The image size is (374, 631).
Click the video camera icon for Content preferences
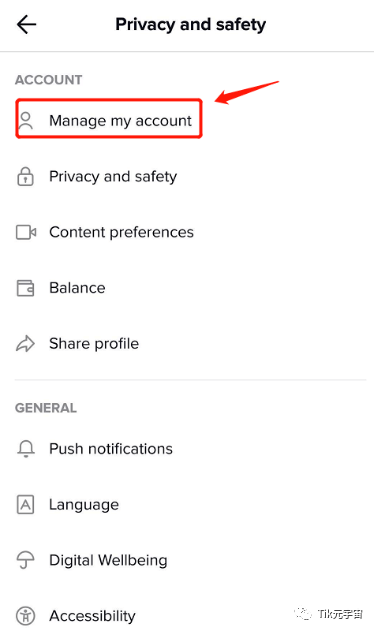point(26,232)
